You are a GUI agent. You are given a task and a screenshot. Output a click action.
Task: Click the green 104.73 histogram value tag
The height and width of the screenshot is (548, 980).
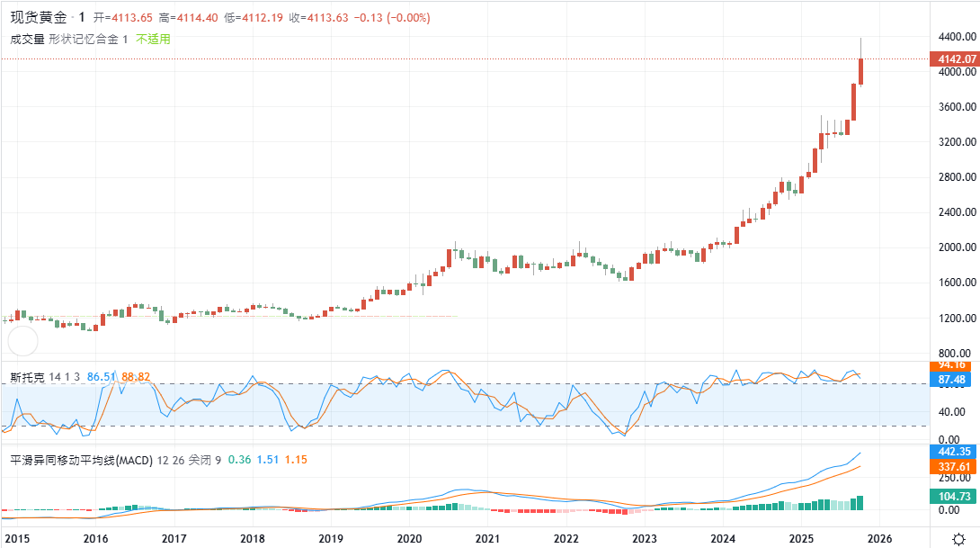[x=955, y=496]
